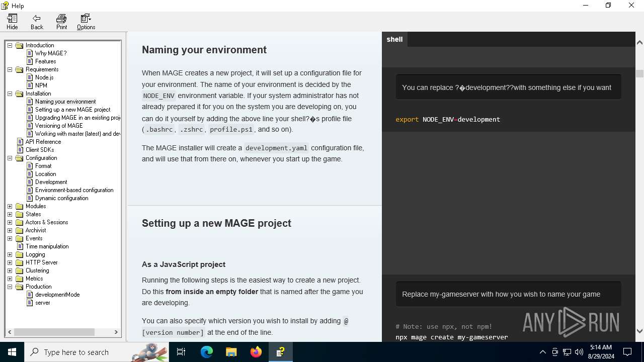The width and height of the screenshot is (644, 362).
Task: Open the network tray icon
Action: click(567, 352)
